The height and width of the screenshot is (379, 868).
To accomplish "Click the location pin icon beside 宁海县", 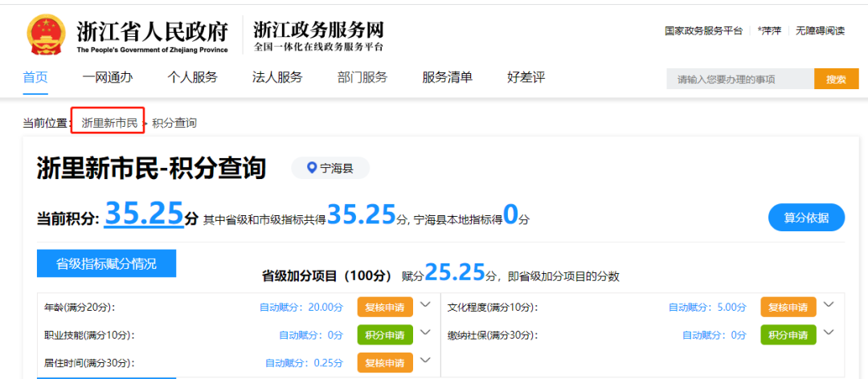I will tap(311, 168).
